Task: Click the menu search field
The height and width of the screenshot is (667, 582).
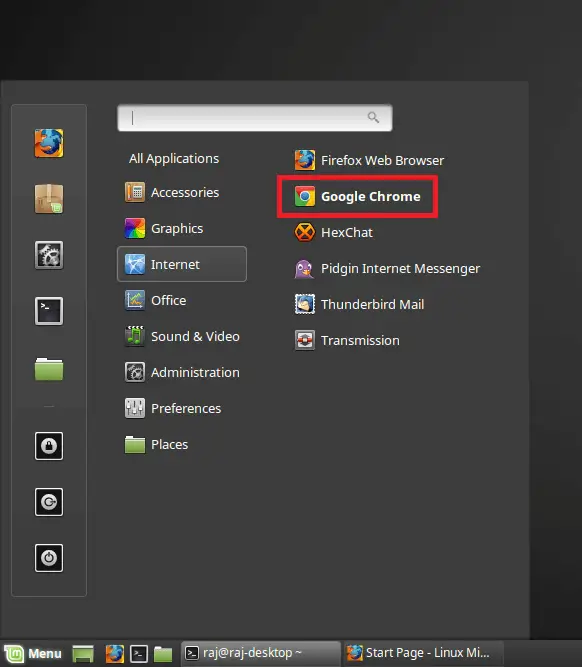Action: [x=255, y=118]
